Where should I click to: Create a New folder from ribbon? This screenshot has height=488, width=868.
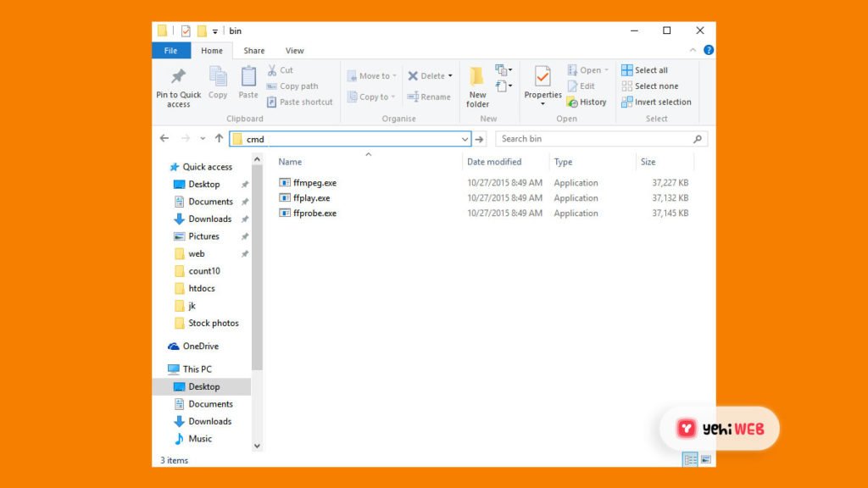(477, 78)
